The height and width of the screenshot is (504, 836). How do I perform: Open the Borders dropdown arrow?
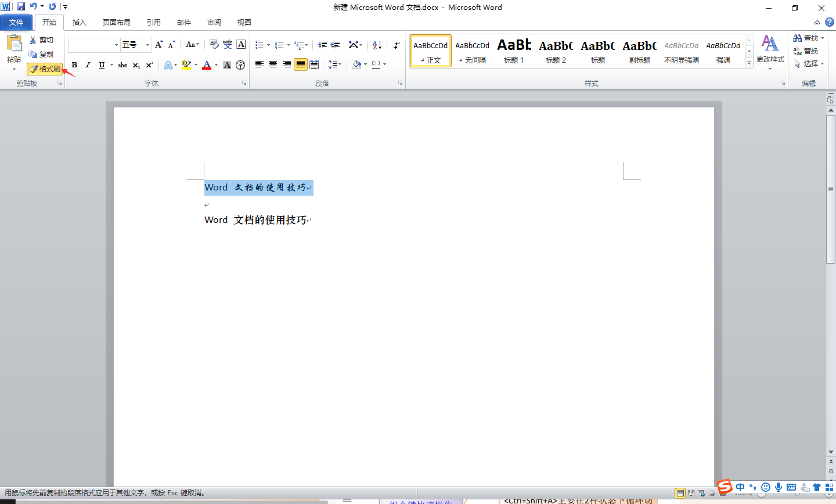[x=385, y=64]
